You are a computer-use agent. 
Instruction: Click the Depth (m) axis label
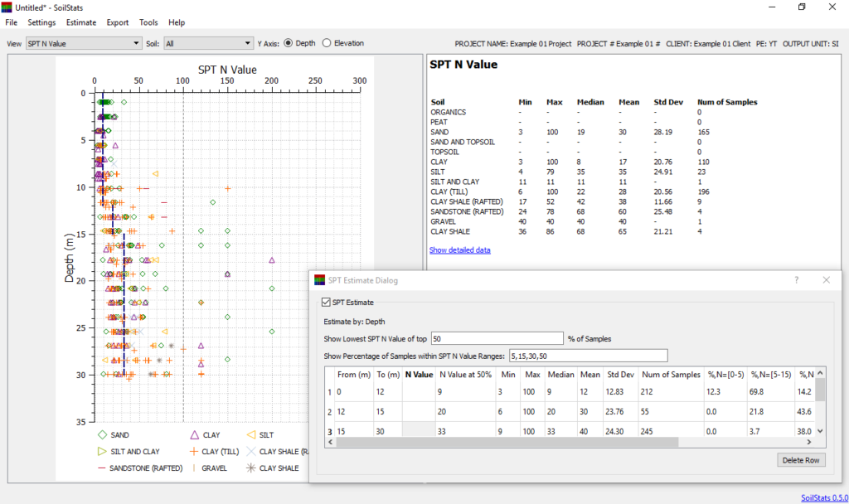69,258
